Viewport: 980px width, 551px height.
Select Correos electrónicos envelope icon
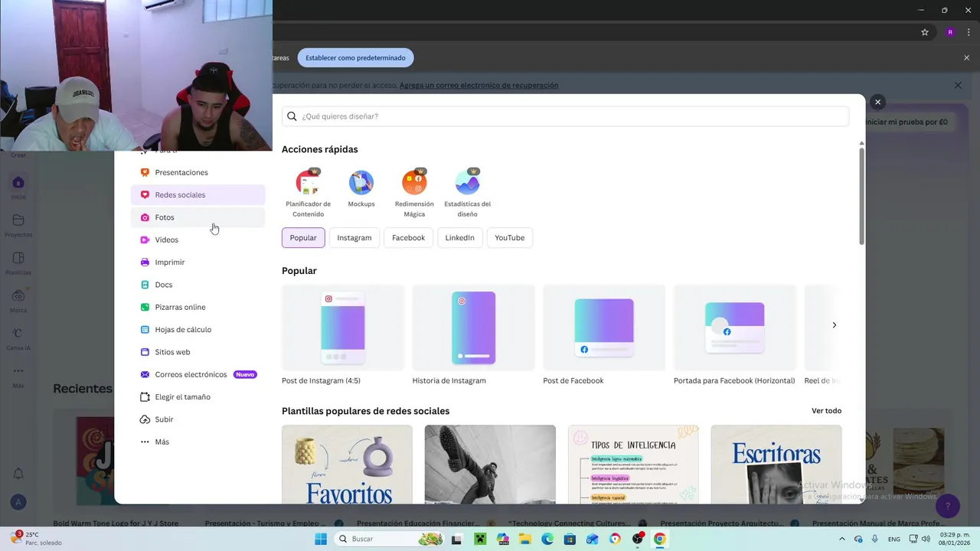(x=145, y=374)
